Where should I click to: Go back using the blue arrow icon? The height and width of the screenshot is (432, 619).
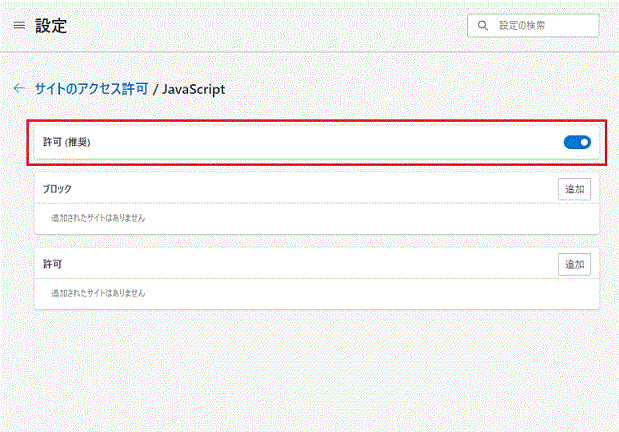tap(19, 88)
